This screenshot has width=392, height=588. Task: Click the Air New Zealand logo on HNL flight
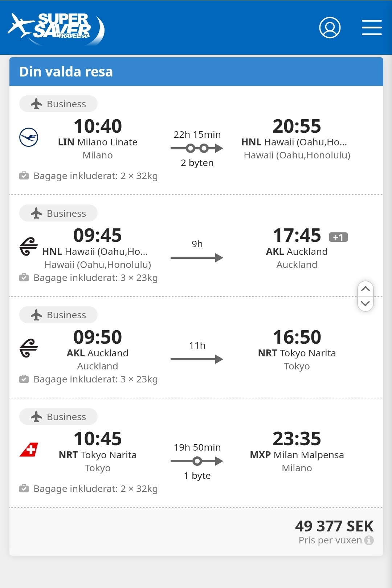point(29,247)
